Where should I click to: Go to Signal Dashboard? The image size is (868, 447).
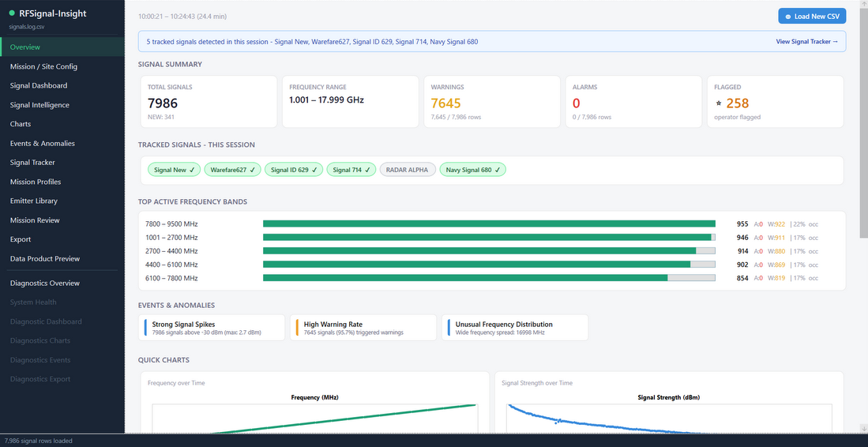click(x=62, y=86)
